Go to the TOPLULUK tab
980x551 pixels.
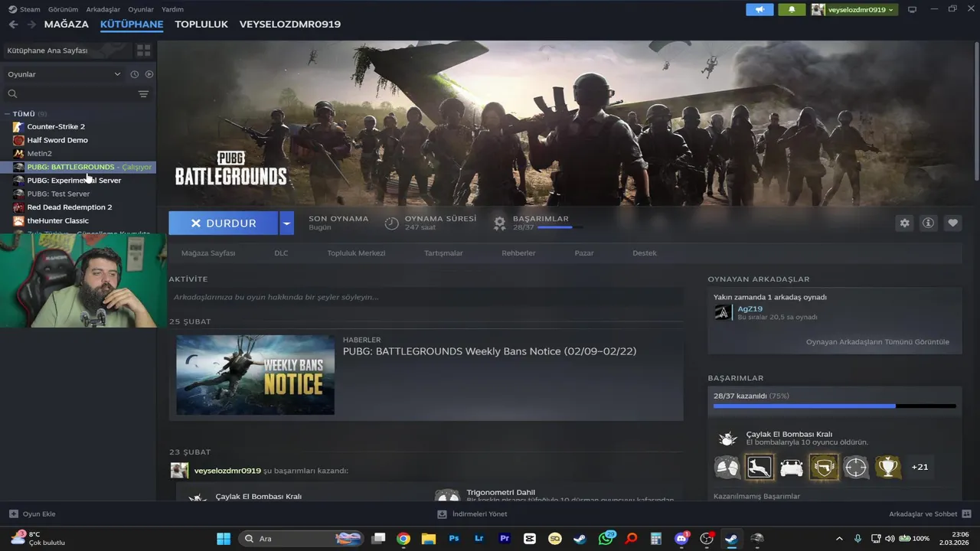coord(201,24)
